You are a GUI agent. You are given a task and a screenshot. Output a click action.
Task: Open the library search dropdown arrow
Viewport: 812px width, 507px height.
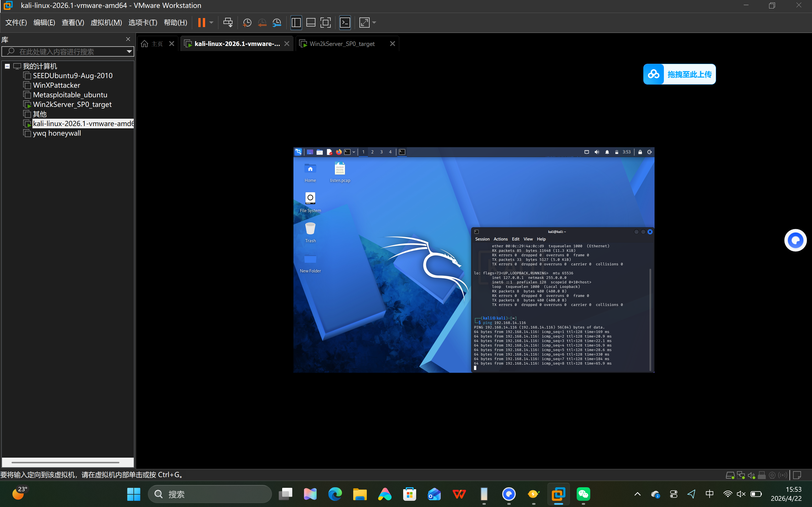[x=129, y=52]
